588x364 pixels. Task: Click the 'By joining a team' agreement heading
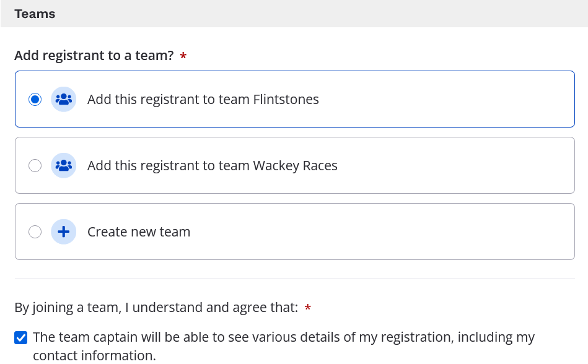click(x=156, y=307)
